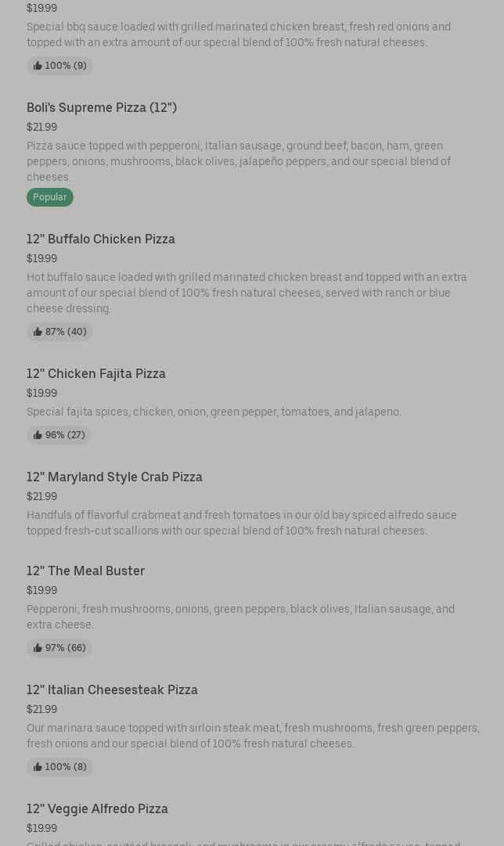Open Boli's Supreme Pizza (12") item
This screenshot has height=846, width=504.
(x=102, y=108)
